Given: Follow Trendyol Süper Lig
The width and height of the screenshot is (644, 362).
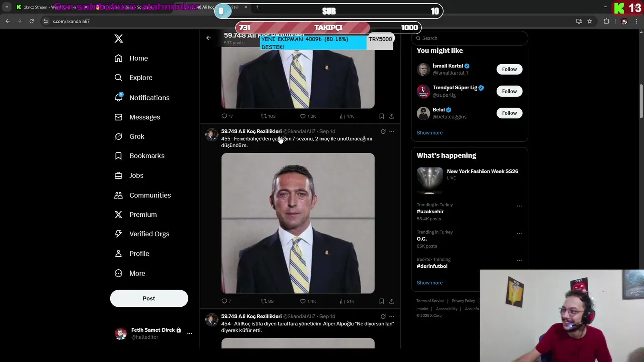Looking at the screenshot, I should click(509, 91).
